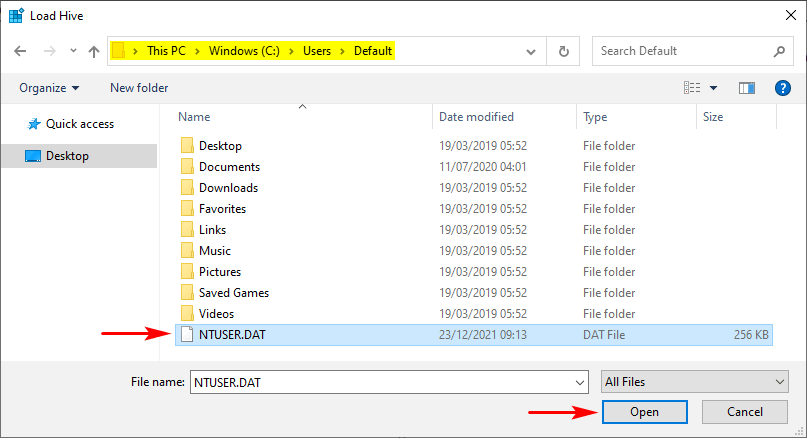Click the Back navigation arrow
The image size is (807, 438).
point(20,51)
